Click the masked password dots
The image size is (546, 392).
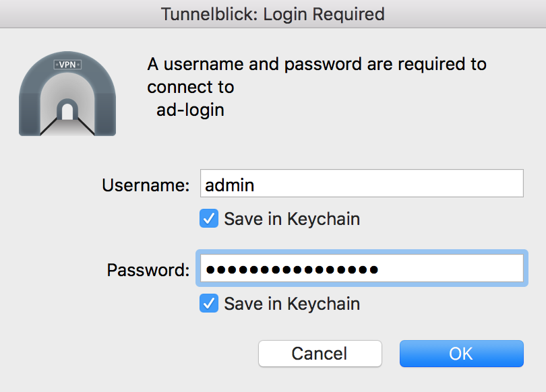(292, 269)
